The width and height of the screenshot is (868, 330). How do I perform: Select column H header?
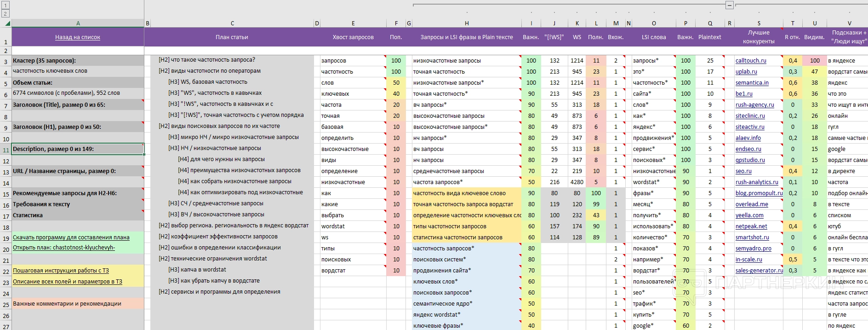(x=466, y=23)
